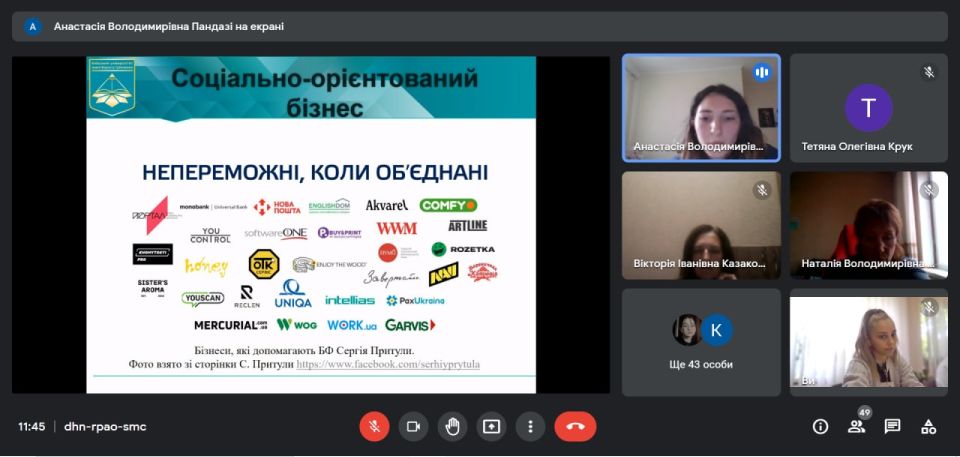Click the ROZETKA logo
The image size is (960, 457).
click(463, 249)
